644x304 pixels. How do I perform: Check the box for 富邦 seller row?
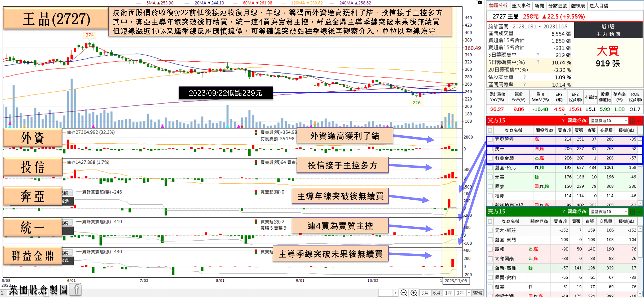[x=490, y=249]
